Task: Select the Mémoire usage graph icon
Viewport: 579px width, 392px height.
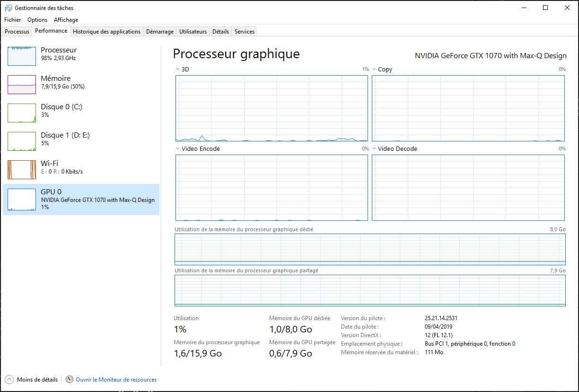Action: (x=22, y=84)
